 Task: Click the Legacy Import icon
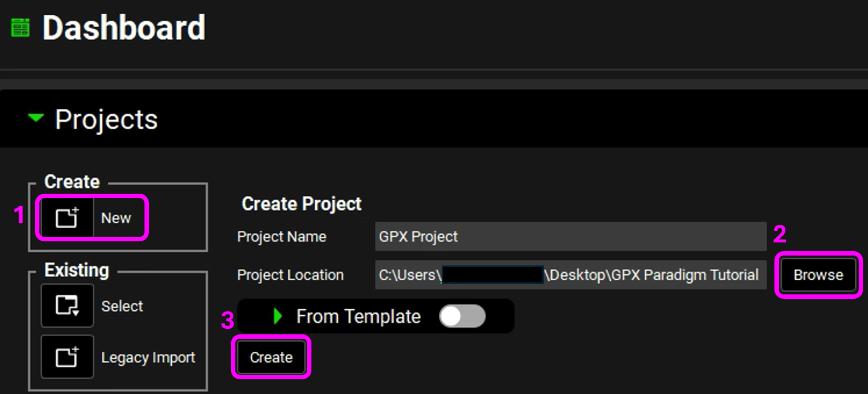pos(67,357)
